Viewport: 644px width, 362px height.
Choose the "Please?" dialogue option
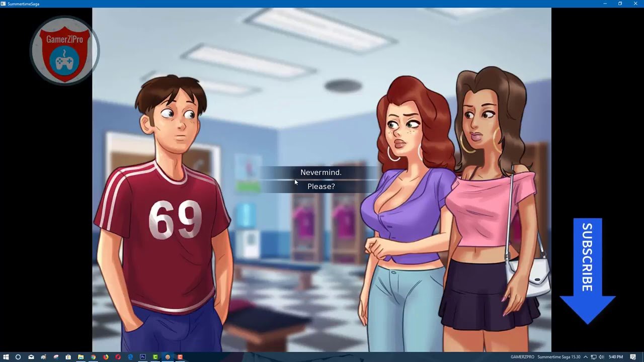click(321, 187)
